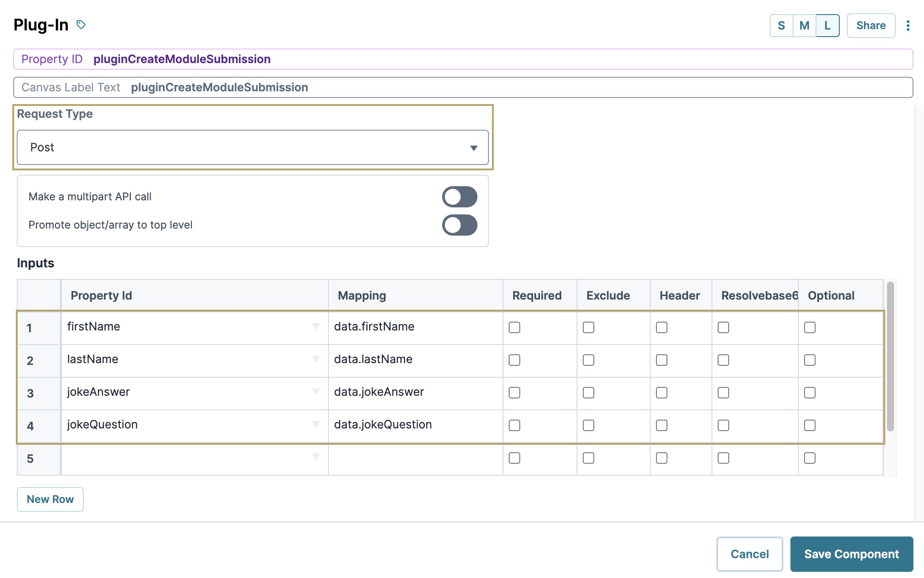Select the jokeQuestion Property Id cell
This screenshot has height=578, width=924.
click(x=194, y=425)
